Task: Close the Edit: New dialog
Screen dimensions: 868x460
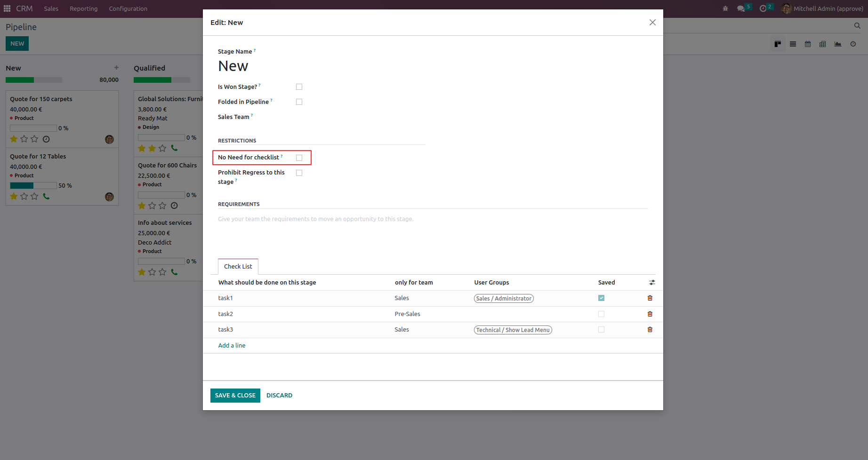Action: click(x=652, y=23)
